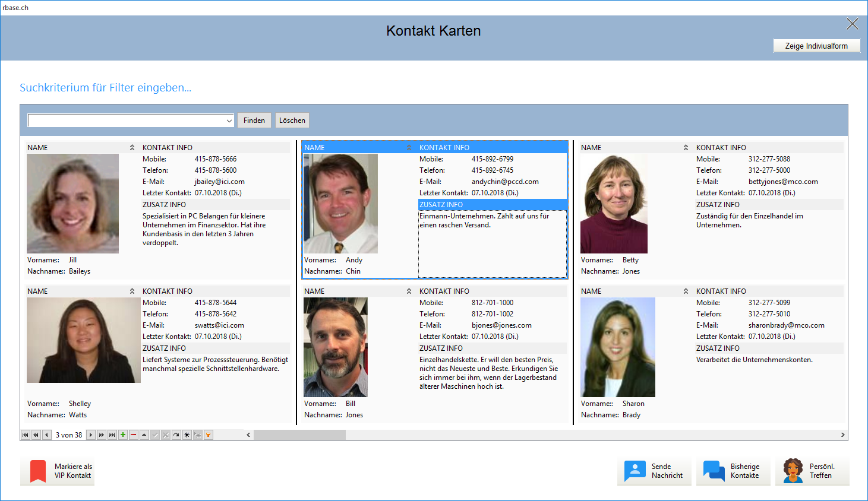Click the Löschen button
The width and height of the screenshot is (868, 501).
[x=292, y=121]
